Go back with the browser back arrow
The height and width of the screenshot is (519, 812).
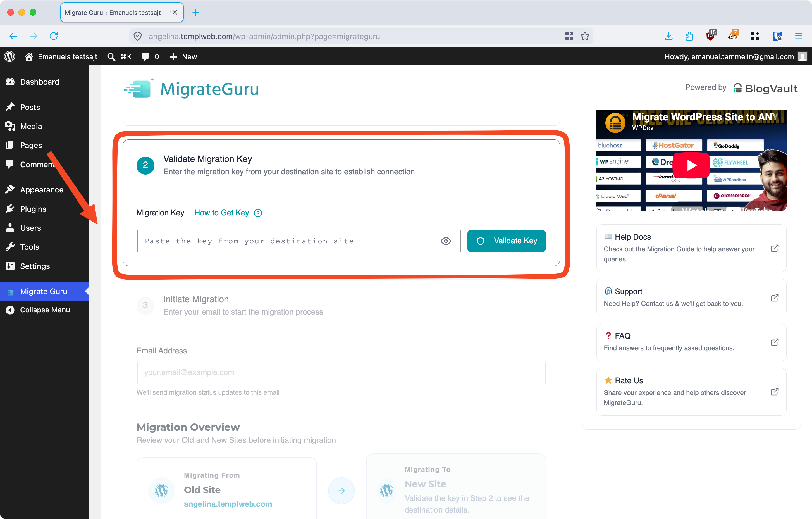pyautogui.click(x=13, y=36)
